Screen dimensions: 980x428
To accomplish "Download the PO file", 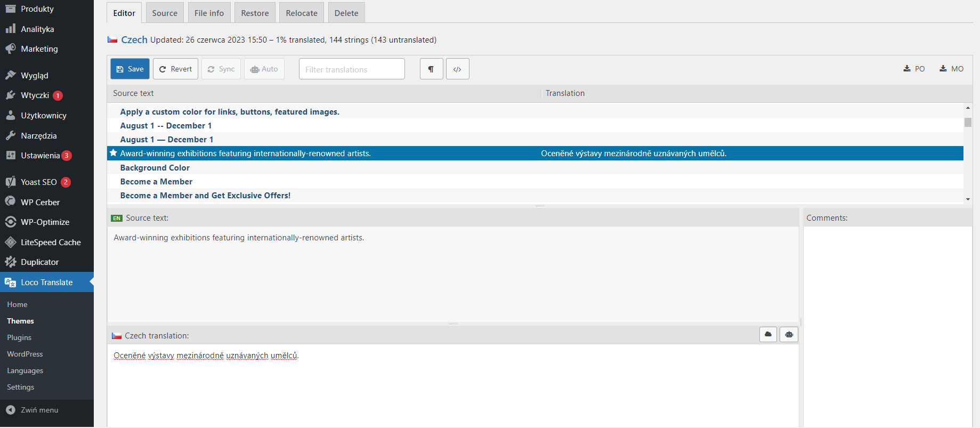I will [x=914, y=69].
